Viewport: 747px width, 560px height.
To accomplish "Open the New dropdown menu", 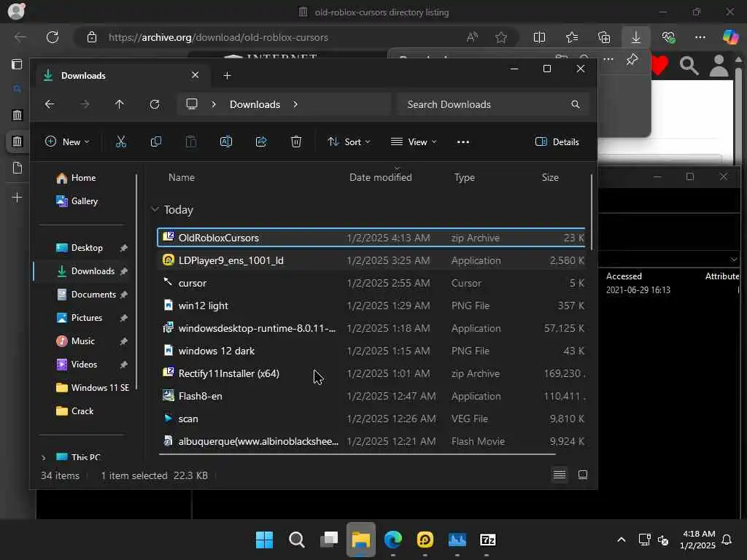I will [67, 142].
